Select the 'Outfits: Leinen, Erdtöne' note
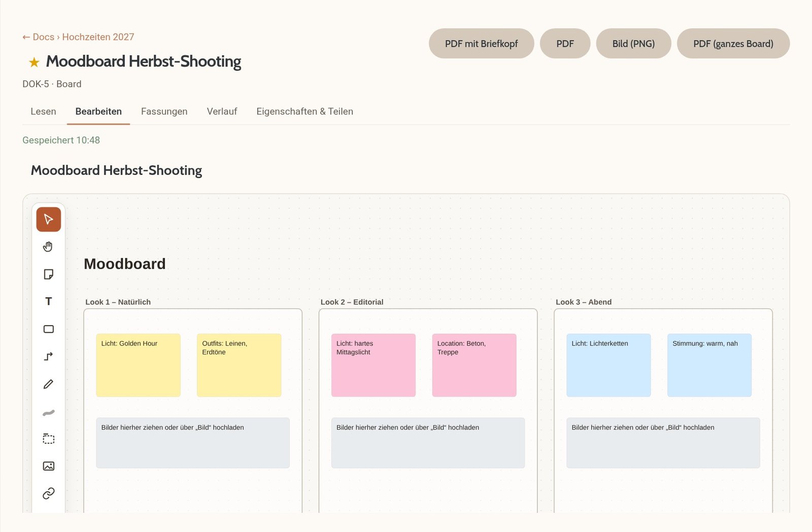The height and width of the screenshot is (532, 812). pyautogui.click(x=239, y=365)
